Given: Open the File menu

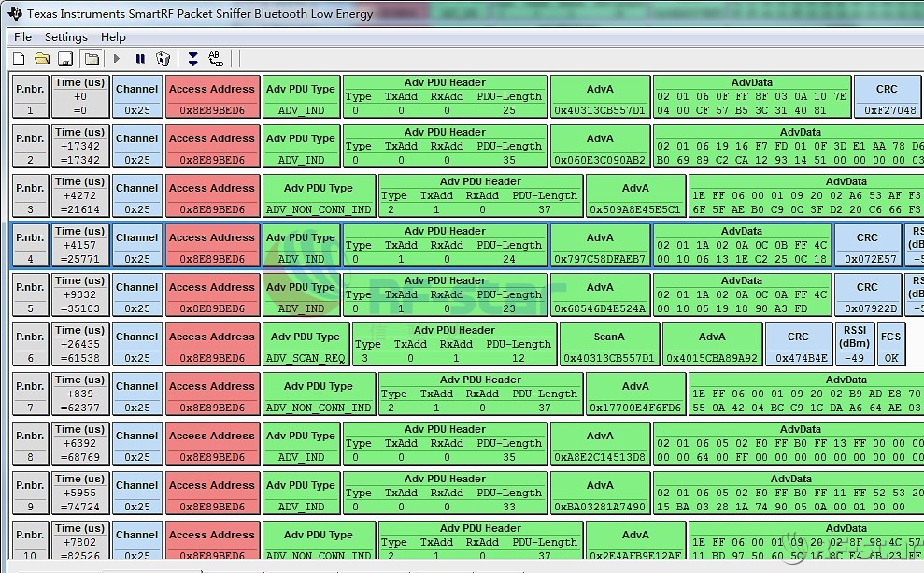Looking at the screenshot, I should pyautogui.click(x=22, y=37).
